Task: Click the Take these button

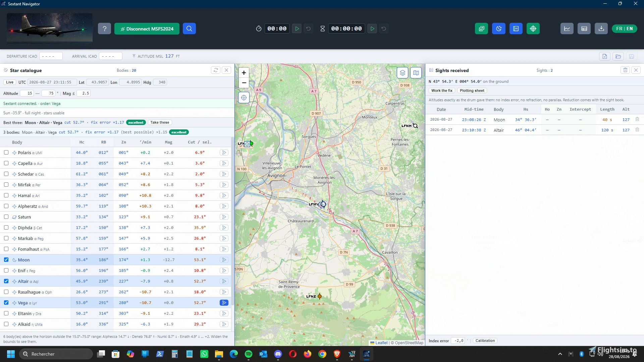Action: (x=160, y=122)
